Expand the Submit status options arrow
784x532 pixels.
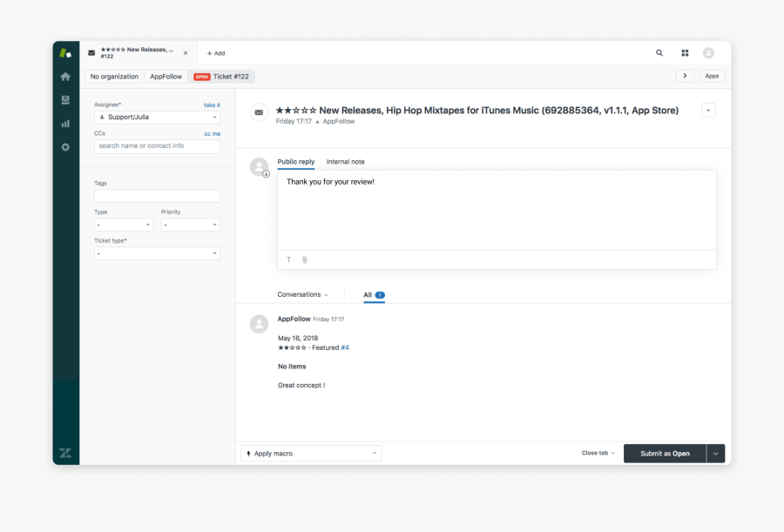pos(715,454)
